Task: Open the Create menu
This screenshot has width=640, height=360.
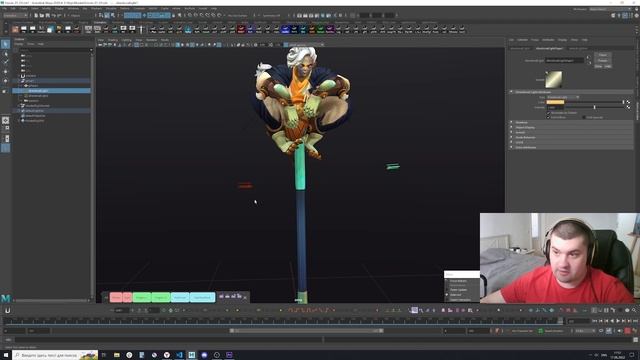Action: pos(24,8)
